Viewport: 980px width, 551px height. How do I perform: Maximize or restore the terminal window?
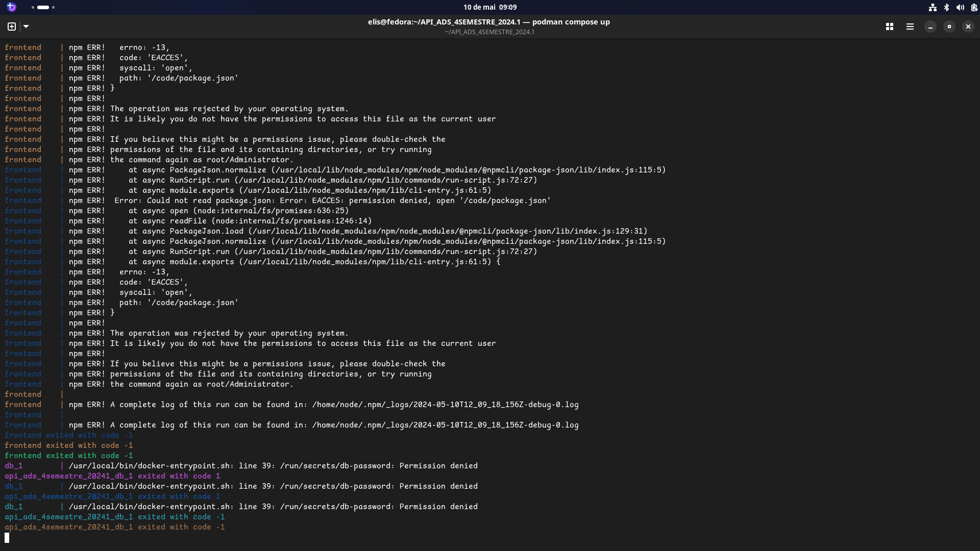(x=949, y=27)
